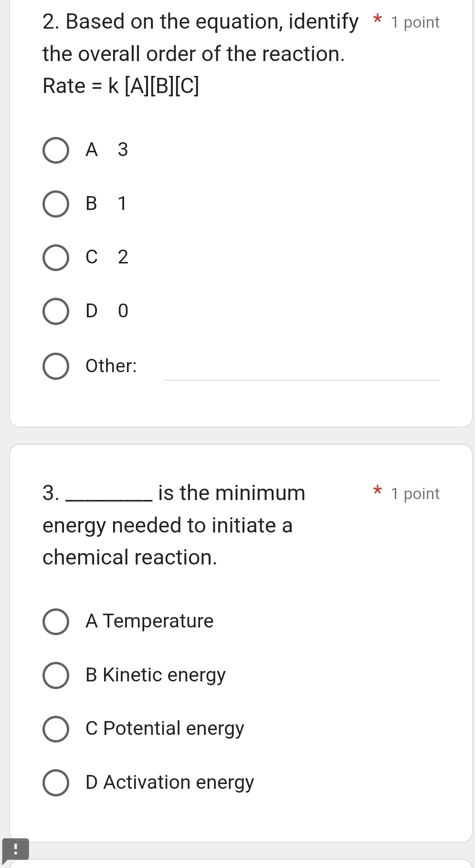Click the red asterisk on question 3
Screen dimensions: 475x868
point(378,491)
